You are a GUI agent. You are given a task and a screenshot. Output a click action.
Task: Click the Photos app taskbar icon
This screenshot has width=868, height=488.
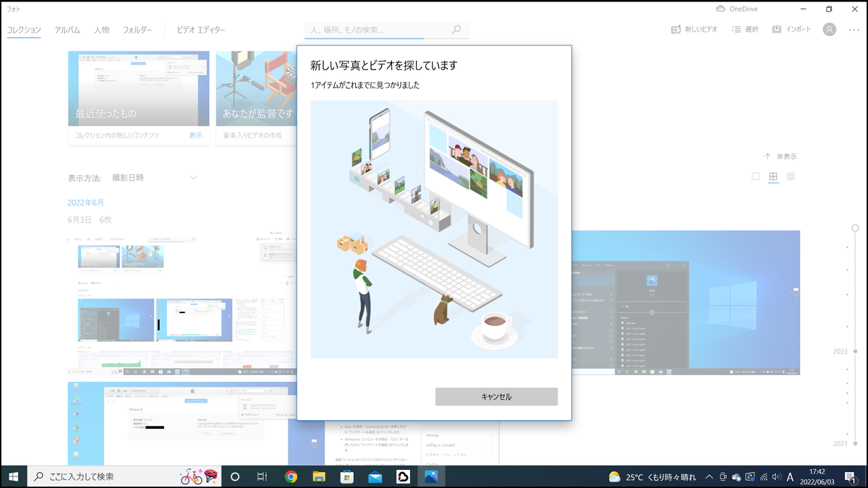(x=431, y=476)
